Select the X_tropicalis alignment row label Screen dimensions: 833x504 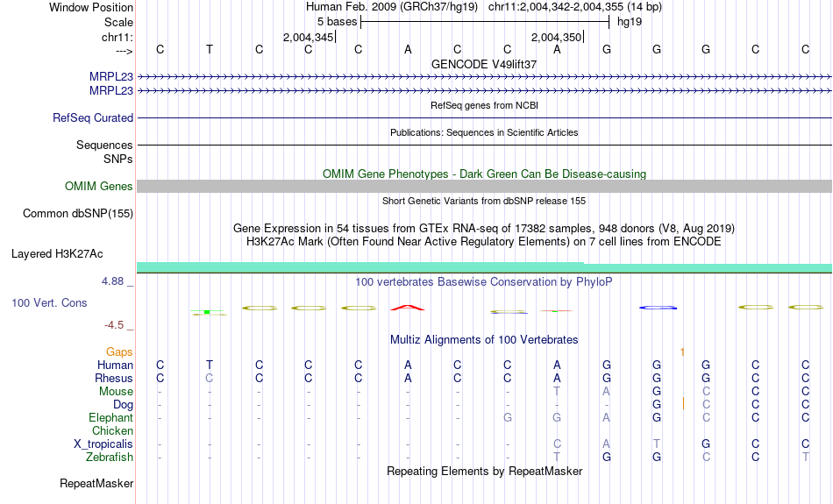(103, 444)
